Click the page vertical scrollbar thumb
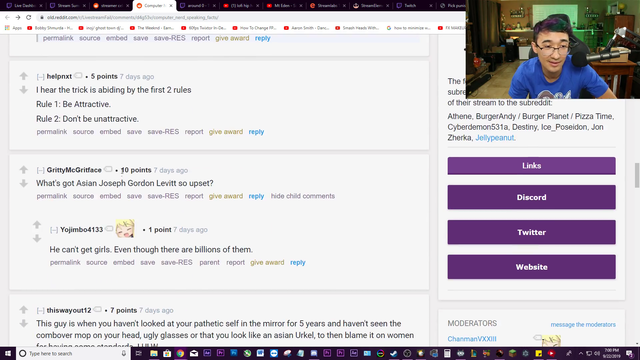 tap(636, 175)
